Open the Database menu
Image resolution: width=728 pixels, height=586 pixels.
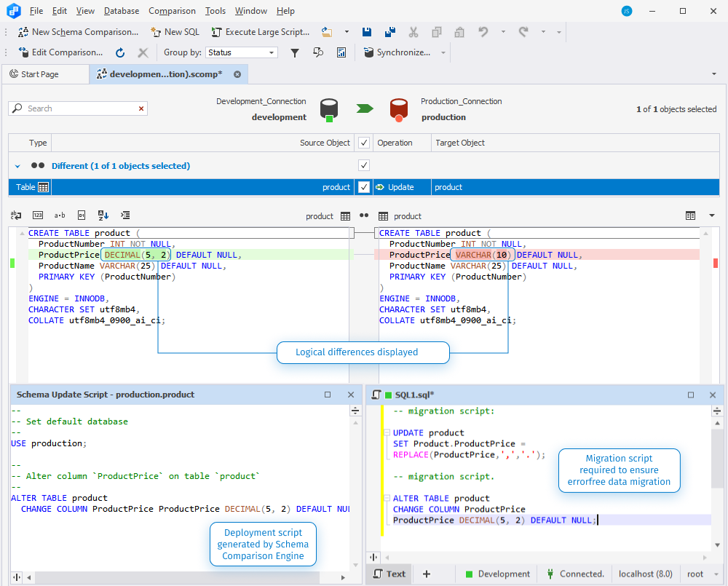[x=121, y=11]
